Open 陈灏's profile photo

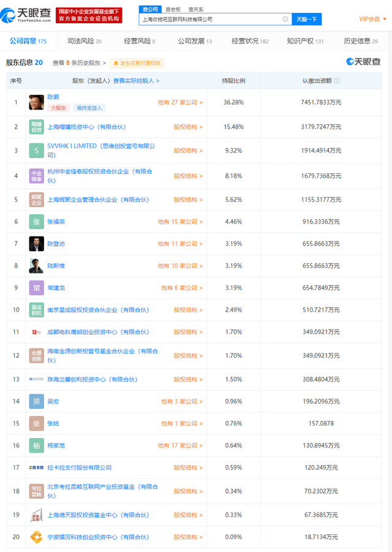coord(37,102)
